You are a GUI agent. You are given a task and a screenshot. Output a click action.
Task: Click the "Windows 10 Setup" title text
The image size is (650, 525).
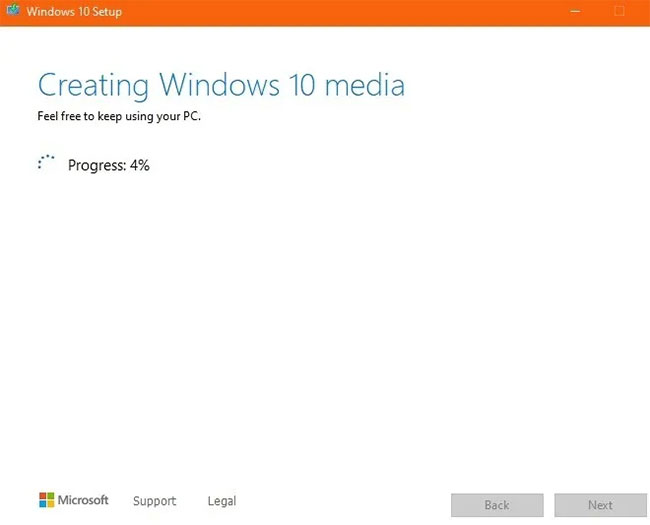74,12
